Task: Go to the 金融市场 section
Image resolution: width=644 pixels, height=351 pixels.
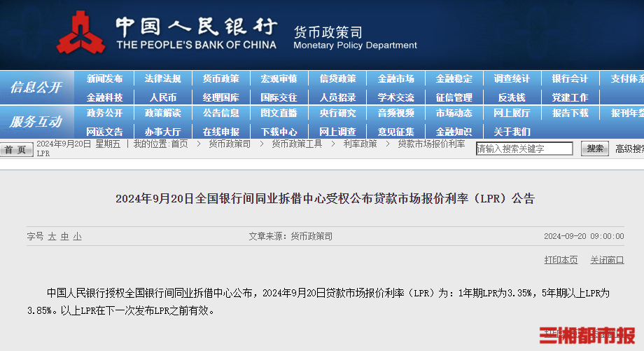Action: coord(395,78)
